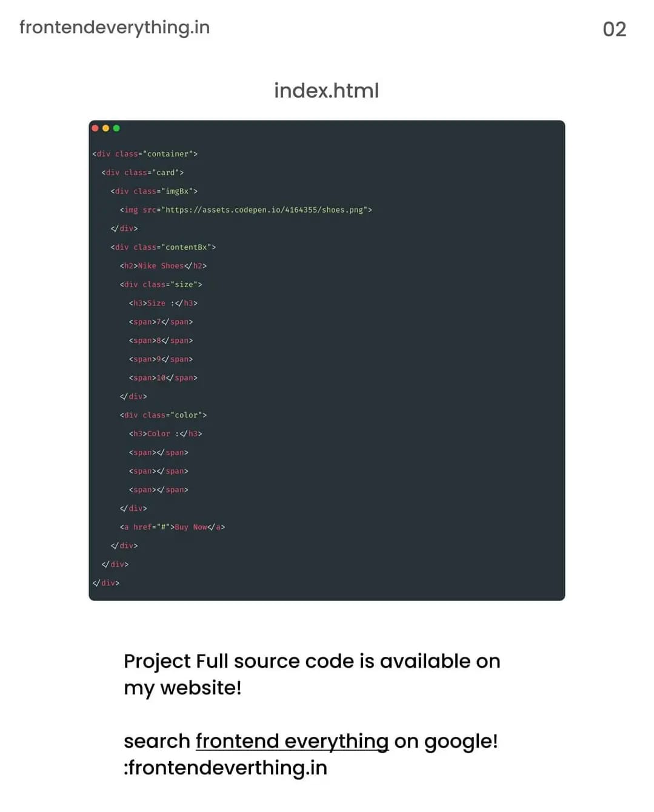
Task: Click the index.html file title
Action: click(327, 90)
